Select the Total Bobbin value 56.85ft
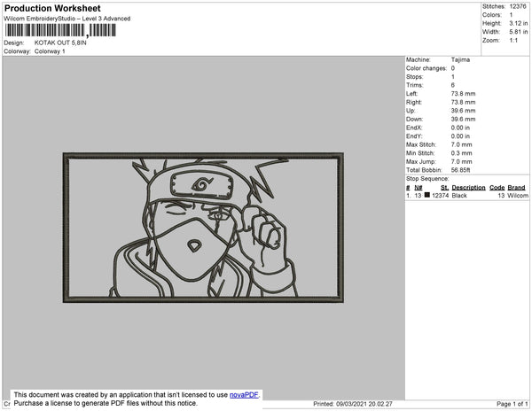Screen dimensions: 532x411 (x=460, y=170)
